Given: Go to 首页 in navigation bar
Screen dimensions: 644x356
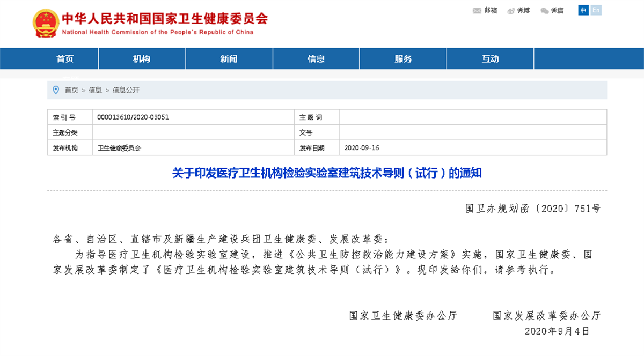Looking at the screenshot, I should click(x=65, y=59).
